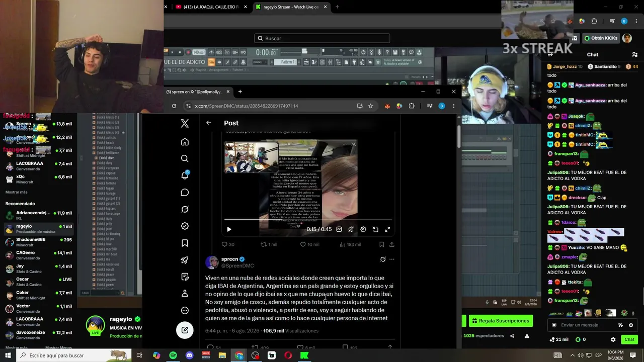Open xQc channel in sidebar
This screenshot has width=644, height=362.
pyautogui.click(x=38, y=179)
